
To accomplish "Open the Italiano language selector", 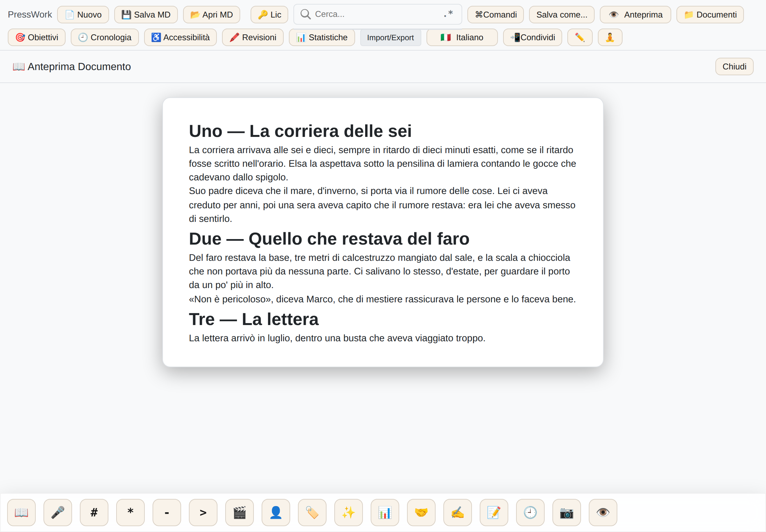I will 462,37.
